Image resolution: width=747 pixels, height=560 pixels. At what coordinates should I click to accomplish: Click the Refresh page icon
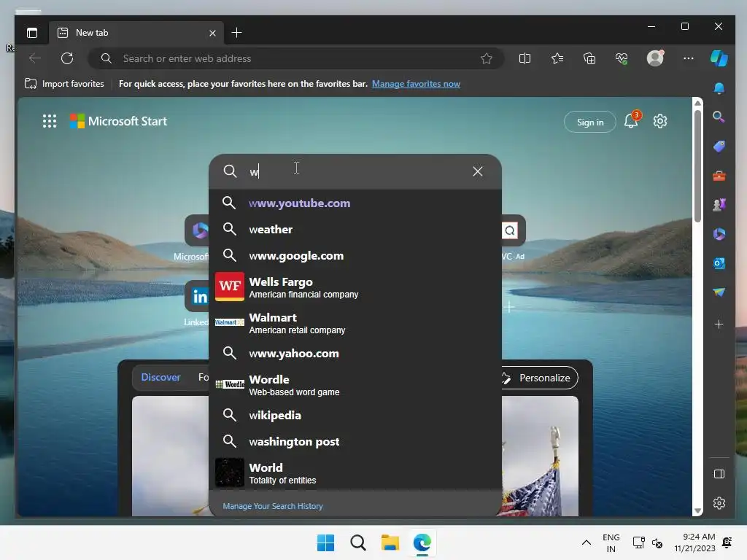tap(67, 58)
